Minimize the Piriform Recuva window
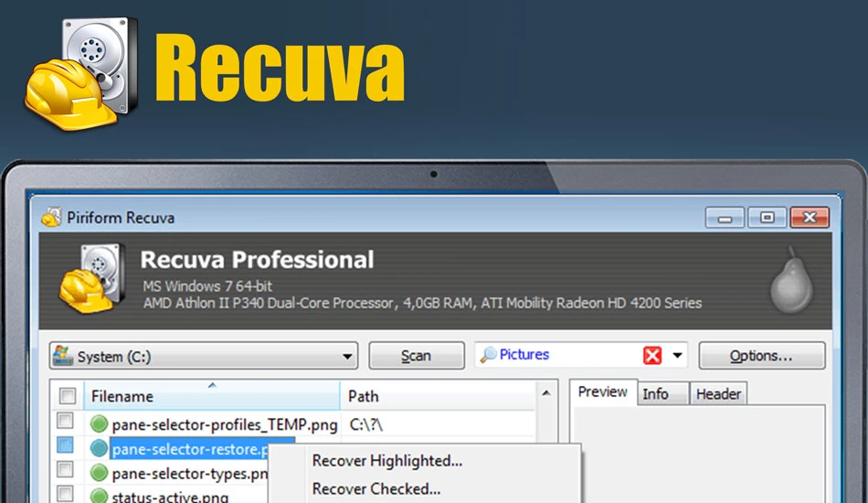This screenshot has width=868, height=503. pyautogui.click(x=725, y=218)
